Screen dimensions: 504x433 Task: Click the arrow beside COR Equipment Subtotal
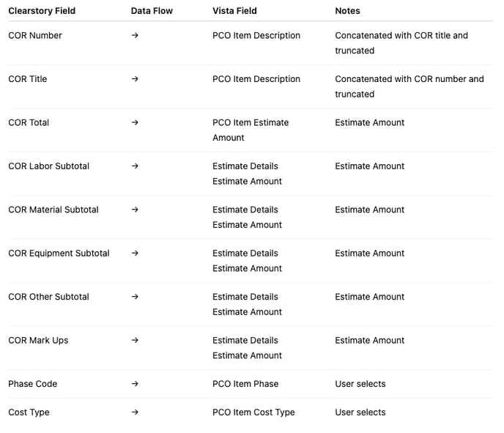(135, 253)
